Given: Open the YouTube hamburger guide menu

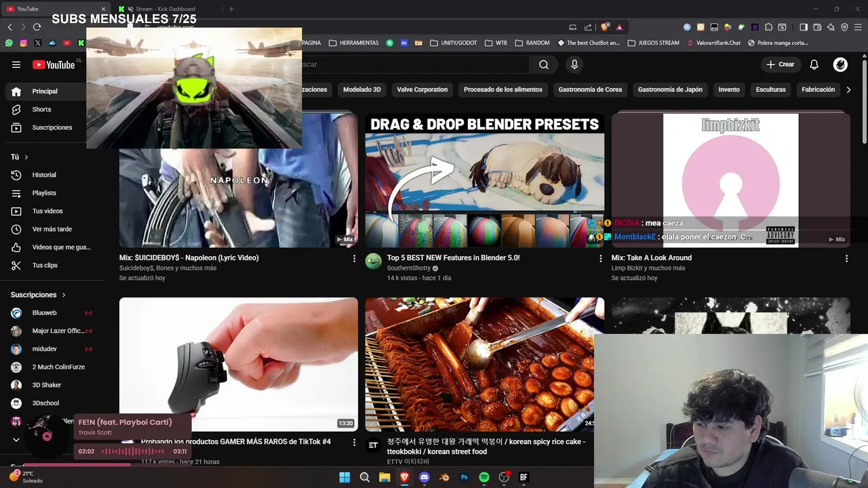Looking at the screenshot, I should tap(16, 64).
